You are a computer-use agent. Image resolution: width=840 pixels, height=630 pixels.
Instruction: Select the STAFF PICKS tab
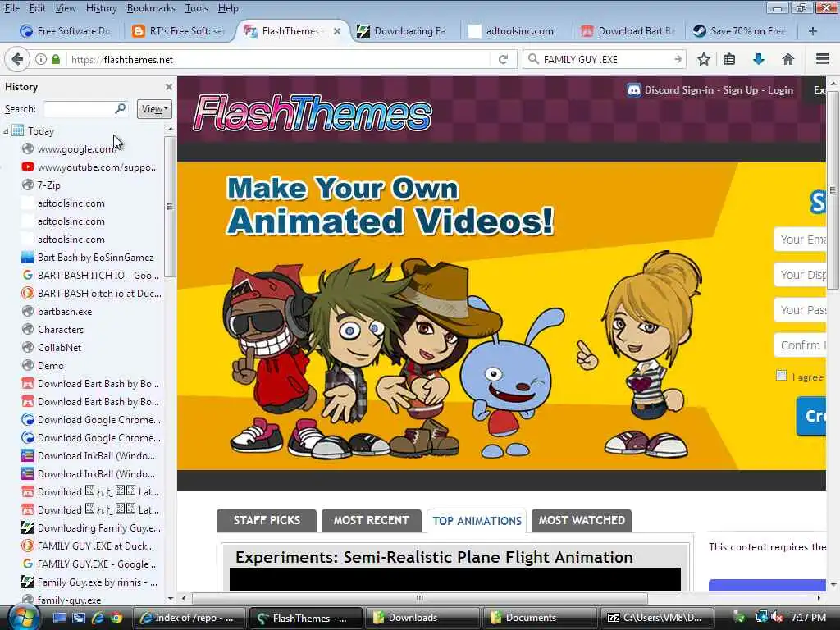(x=267, y=520)
